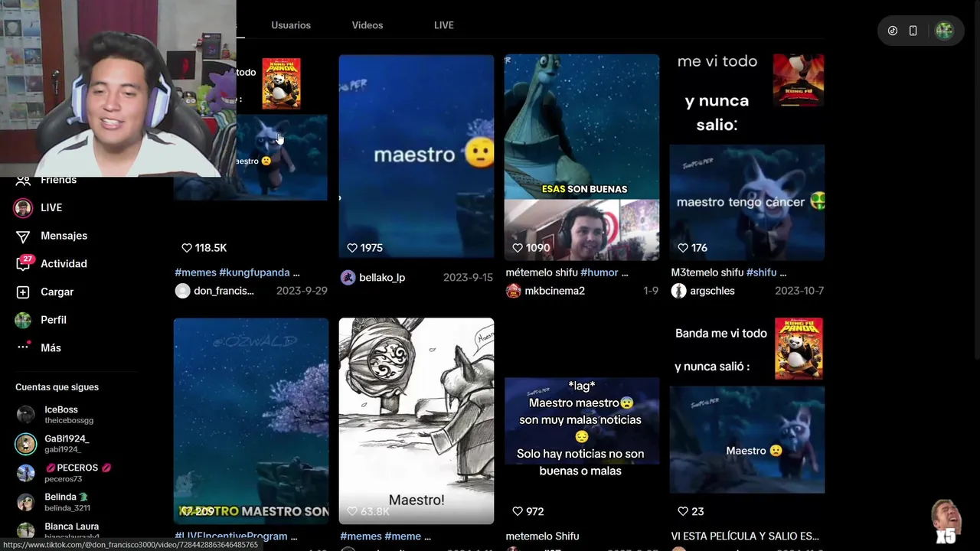Click the date 2023-9-15

468,277
